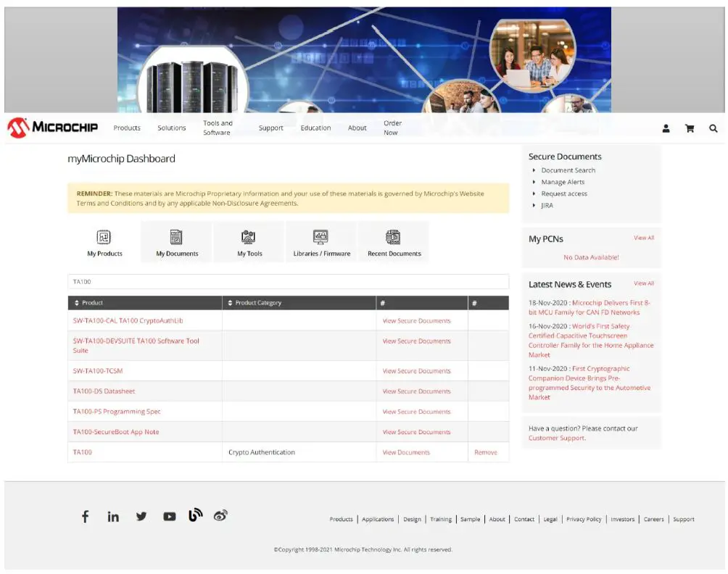View Secure Documents for SW-TA100-TCSM
The width and height of the screenshot is (728, 574).
pyautogui.click(x=416, y=371)
